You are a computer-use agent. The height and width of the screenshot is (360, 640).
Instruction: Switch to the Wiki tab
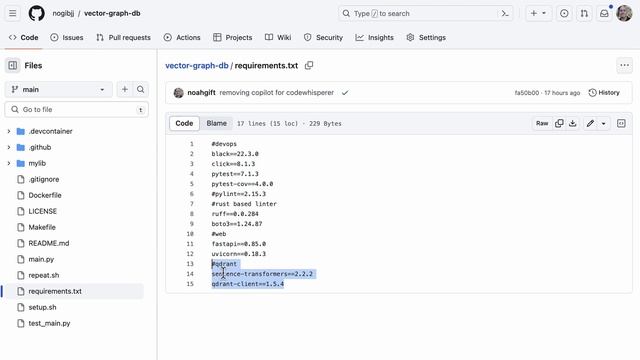278,38
